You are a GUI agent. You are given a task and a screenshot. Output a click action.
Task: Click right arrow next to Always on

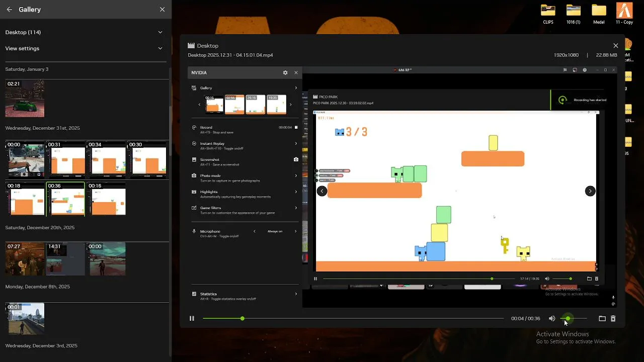295,231
